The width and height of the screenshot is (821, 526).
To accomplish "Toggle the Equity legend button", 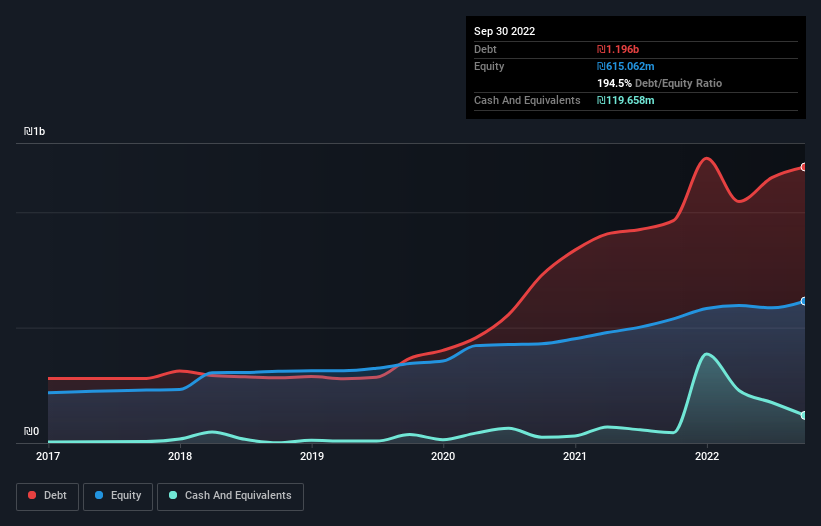I will pos(118,496).
